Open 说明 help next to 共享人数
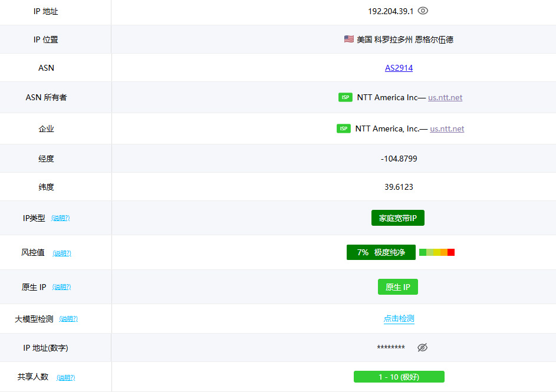Image resolution: width=556 pixels, height=392 pixels. pos(66,377)
